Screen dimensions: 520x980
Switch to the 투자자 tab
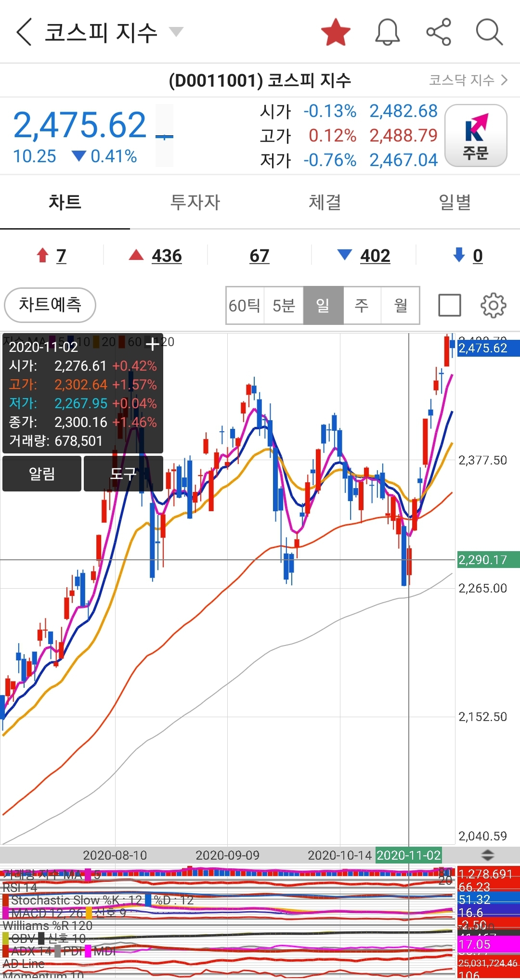(195, 202)
